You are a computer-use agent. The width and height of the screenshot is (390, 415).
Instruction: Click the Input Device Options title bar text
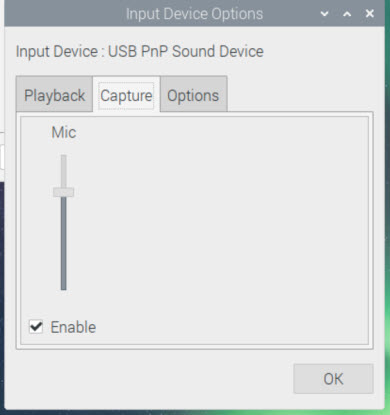[x=194, y=14]
